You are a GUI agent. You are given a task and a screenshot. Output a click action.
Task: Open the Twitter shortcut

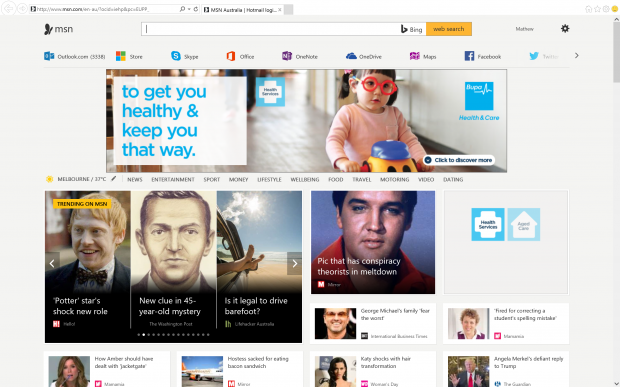(544, 57)
